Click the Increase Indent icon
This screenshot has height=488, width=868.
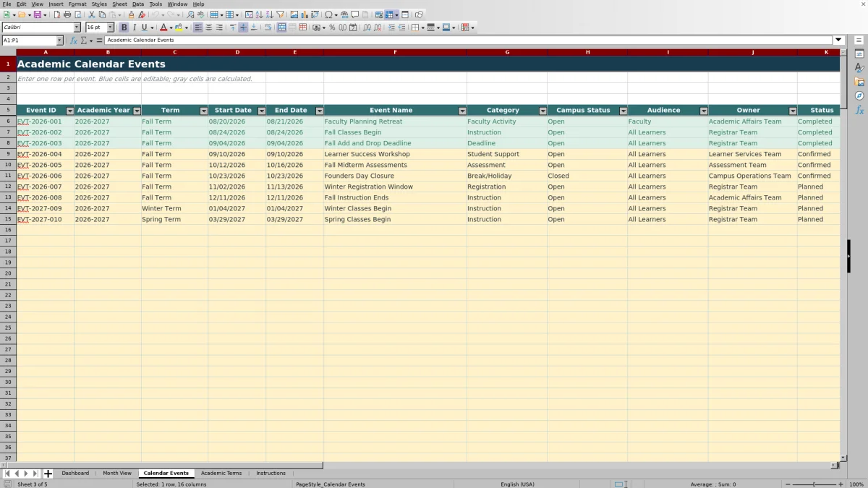(391, 27)
